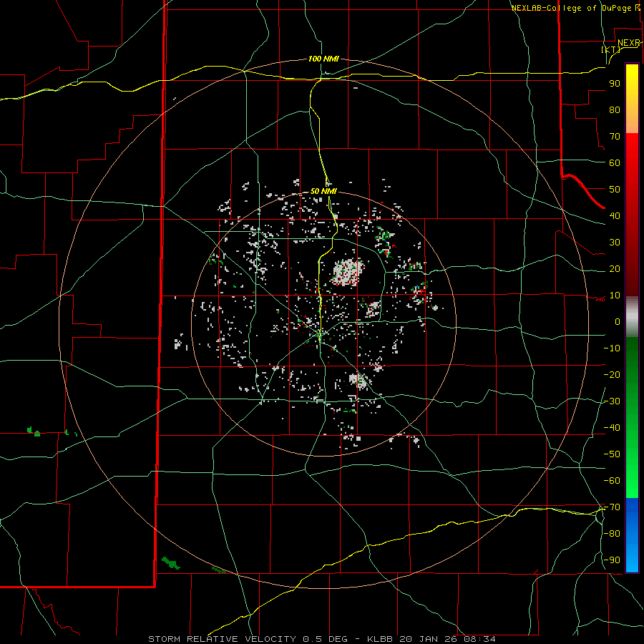Pick the light blue bottom color bar segment
Image resolution: width=644 pixels, height=644 pixels.
pos(632,559)
